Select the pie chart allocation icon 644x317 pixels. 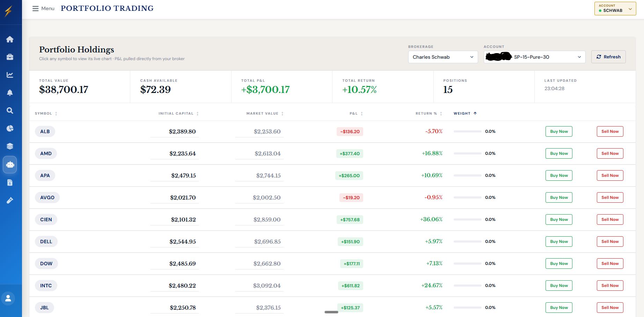pyautogui.click(x=10, y=128)
